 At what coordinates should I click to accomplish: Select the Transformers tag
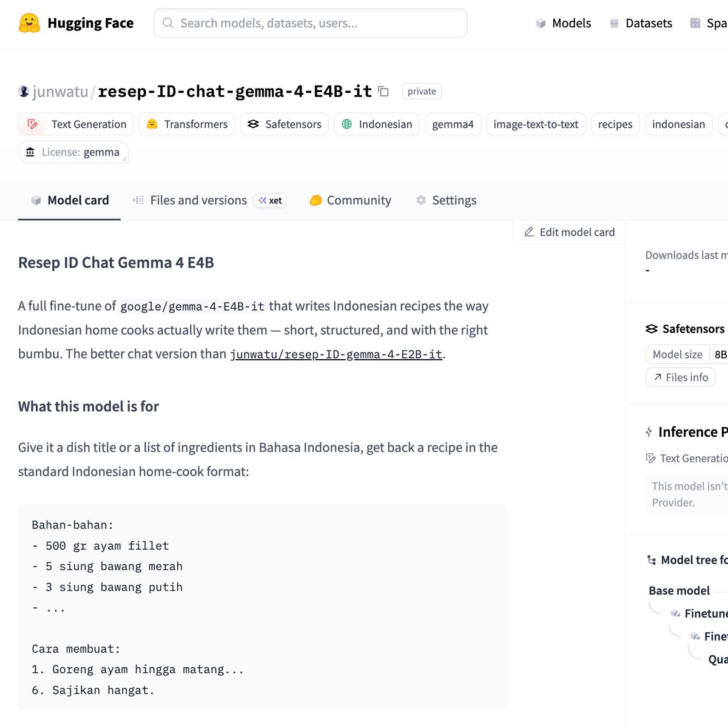[187, 124]
